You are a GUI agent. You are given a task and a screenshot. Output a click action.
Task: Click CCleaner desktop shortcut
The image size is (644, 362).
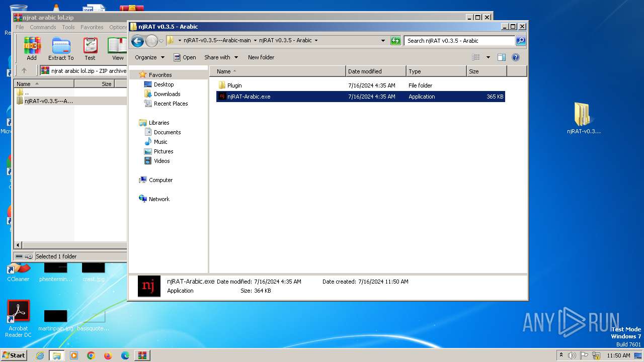point(18,272)
